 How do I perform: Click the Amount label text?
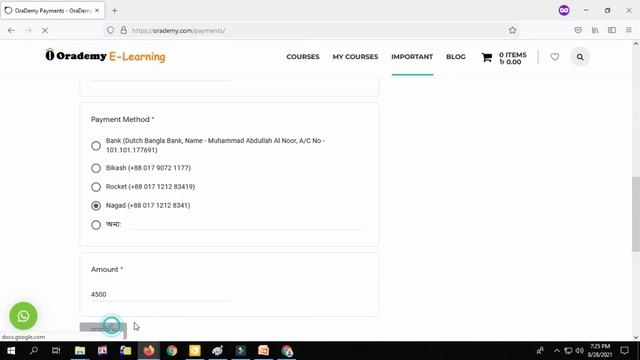point(107,269)
